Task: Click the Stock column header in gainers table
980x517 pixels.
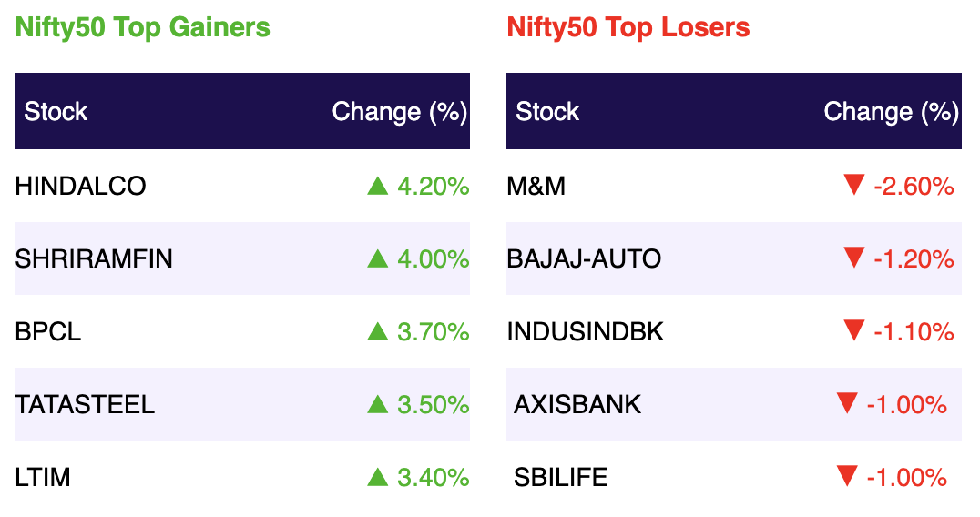Action: pos(56,112)
